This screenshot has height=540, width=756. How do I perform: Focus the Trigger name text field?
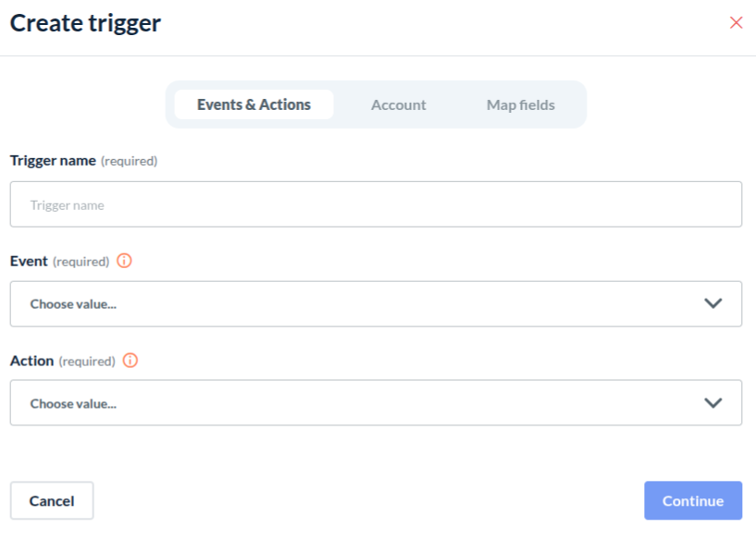376,204
